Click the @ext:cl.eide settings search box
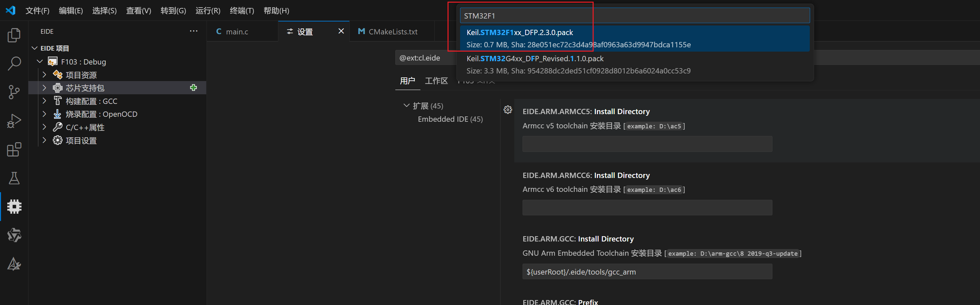Viewport: 980px width, 305px height. (426, 58)
